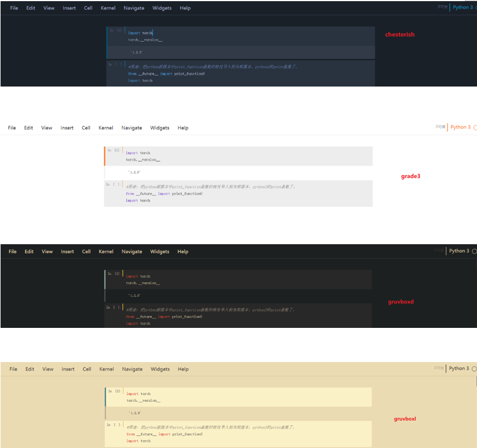Open Help menu in dark-blue notebook
This screenshot has height=448, width=477.
click(x=185, y=8)
